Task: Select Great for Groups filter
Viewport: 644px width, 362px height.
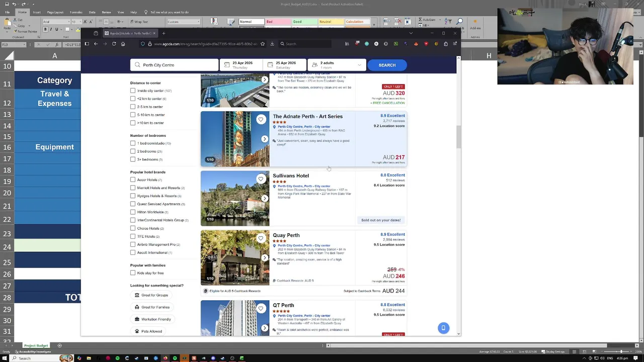Action: pyautogui.click(x=151, y=295)
